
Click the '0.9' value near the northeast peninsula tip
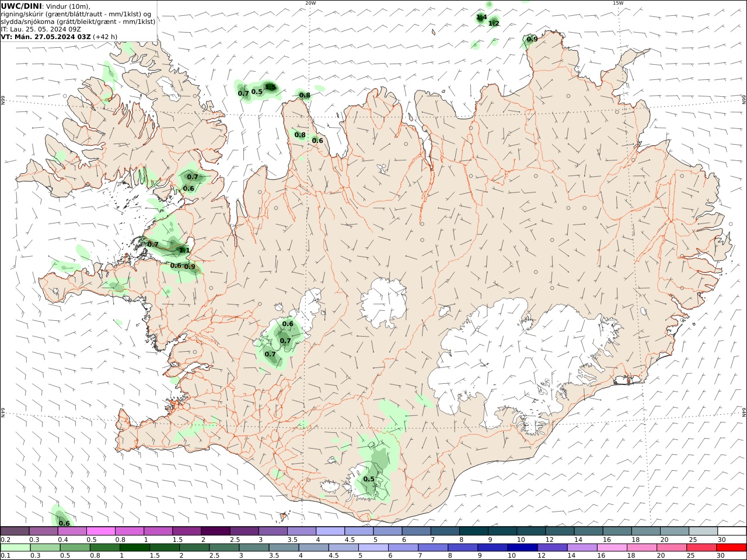point(532,40)
